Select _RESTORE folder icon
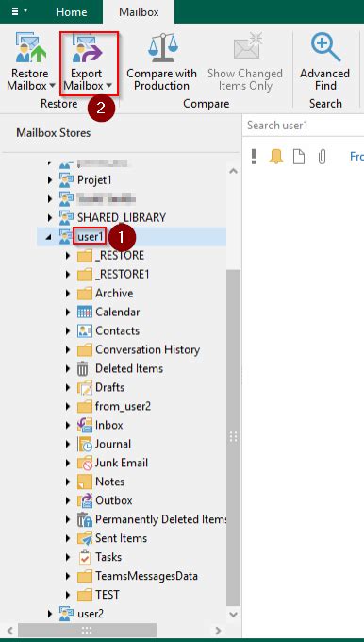Viewport: 364px width, 642px height. [x=85, y=256]
